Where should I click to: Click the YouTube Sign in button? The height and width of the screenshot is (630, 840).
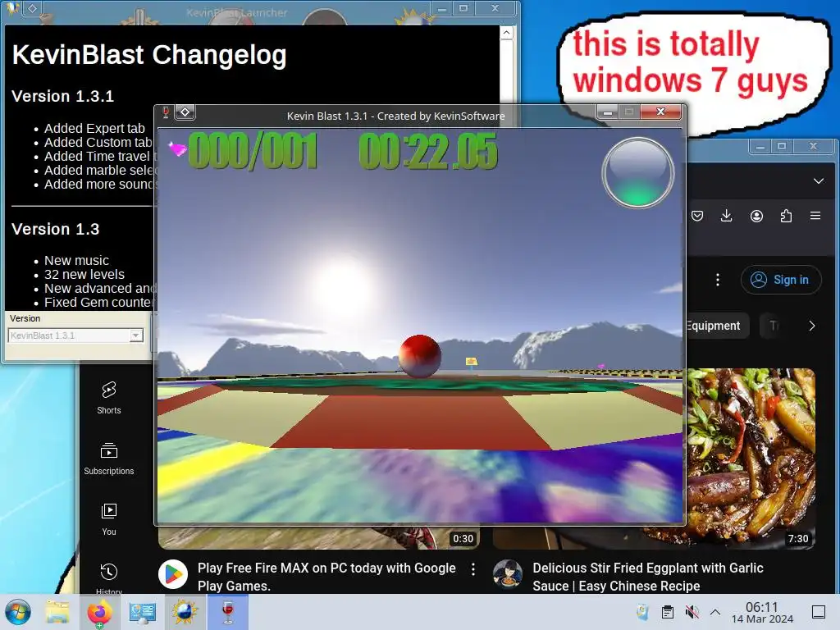click(x=781, y=280)
